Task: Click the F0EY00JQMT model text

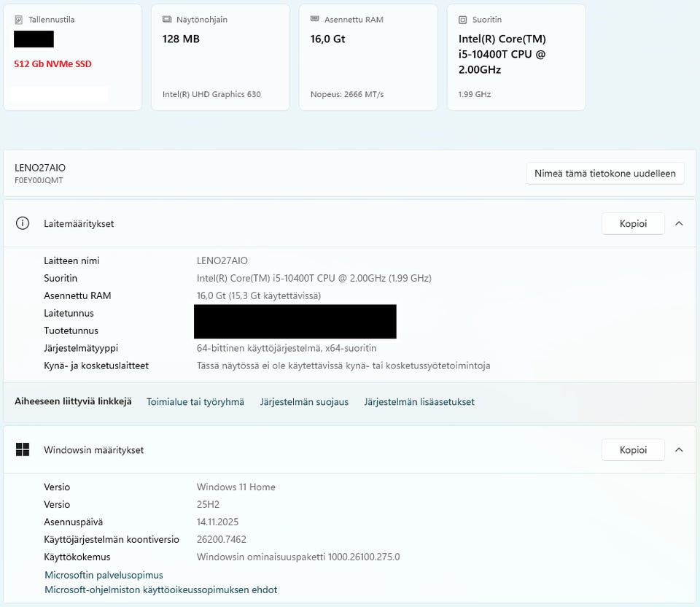Action: 39,180
